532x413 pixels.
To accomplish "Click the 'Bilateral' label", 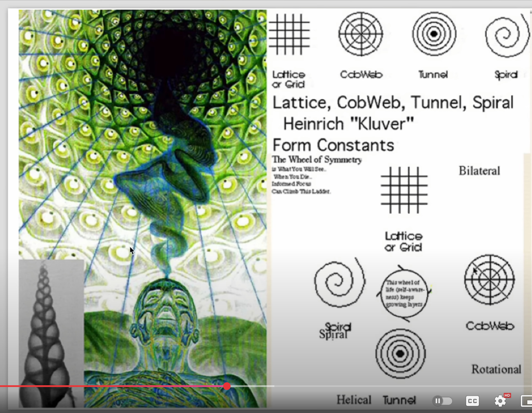I will [x=479, y=171].
